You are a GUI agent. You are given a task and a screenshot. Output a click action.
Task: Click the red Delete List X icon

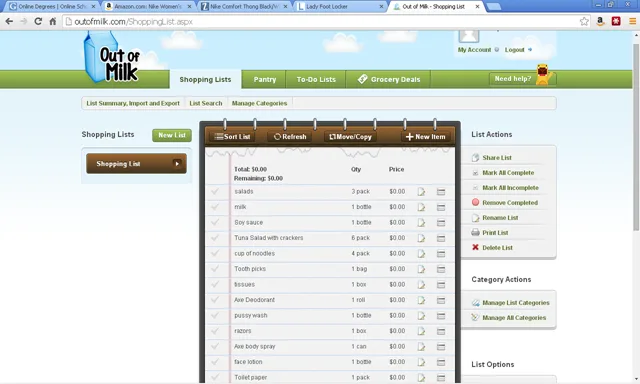tap(475, 247)
